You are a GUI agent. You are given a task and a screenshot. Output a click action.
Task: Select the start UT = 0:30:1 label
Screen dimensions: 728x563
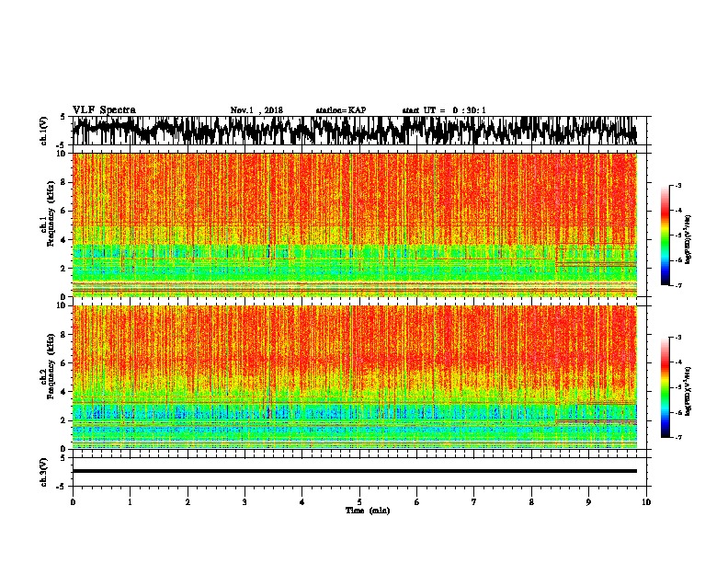pos(444,110)
